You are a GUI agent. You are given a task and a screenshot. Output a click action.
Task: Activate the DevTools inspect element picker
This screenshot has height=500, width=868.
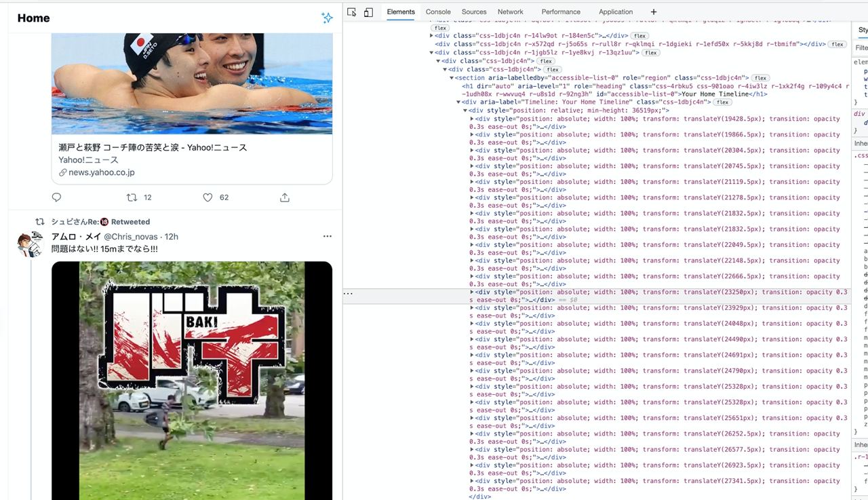(x=352, y=12)
